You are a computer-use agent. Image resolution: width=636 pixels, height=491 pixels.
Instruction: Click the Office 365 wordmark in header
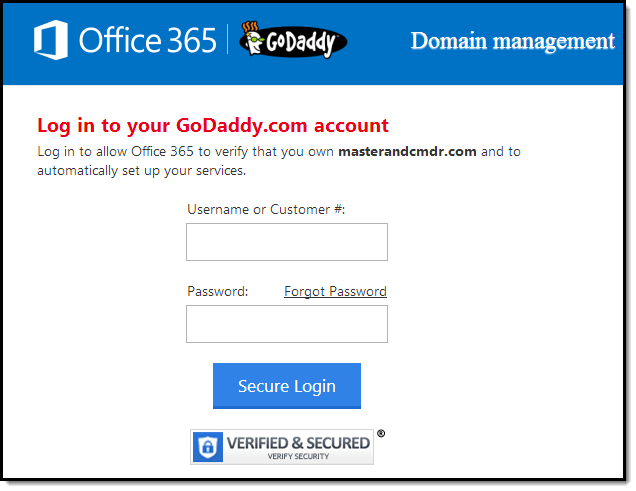tap(147, 41)
